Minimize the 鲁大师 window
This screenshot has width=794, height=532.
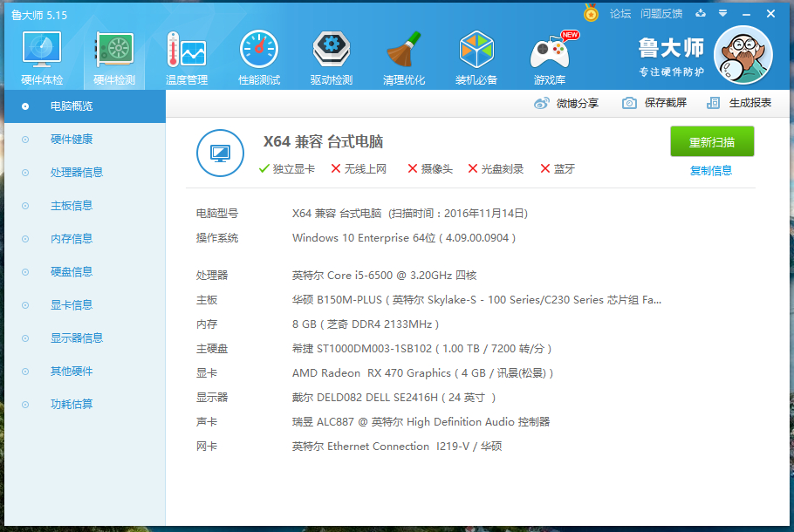(746, 14)
